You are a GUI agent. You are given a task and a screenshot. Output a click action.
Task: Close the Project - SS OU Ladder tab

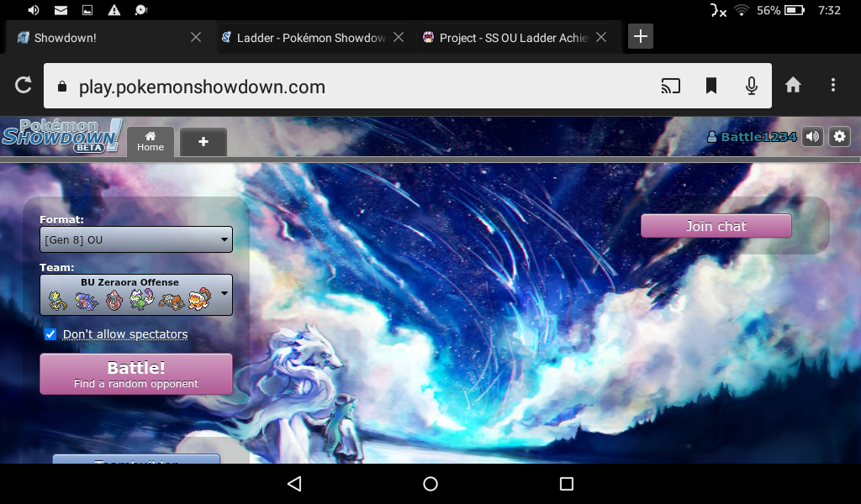tap(601, 37)
